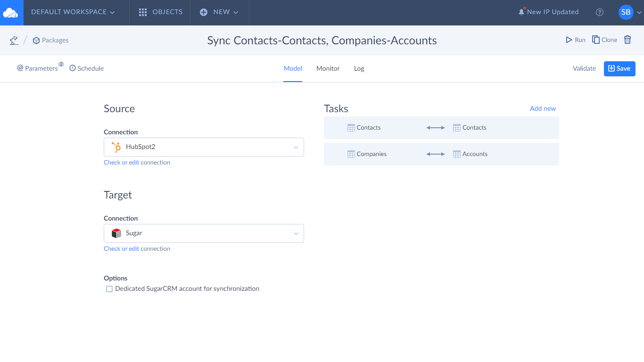Open the Objects grid menu

(160, 12)
